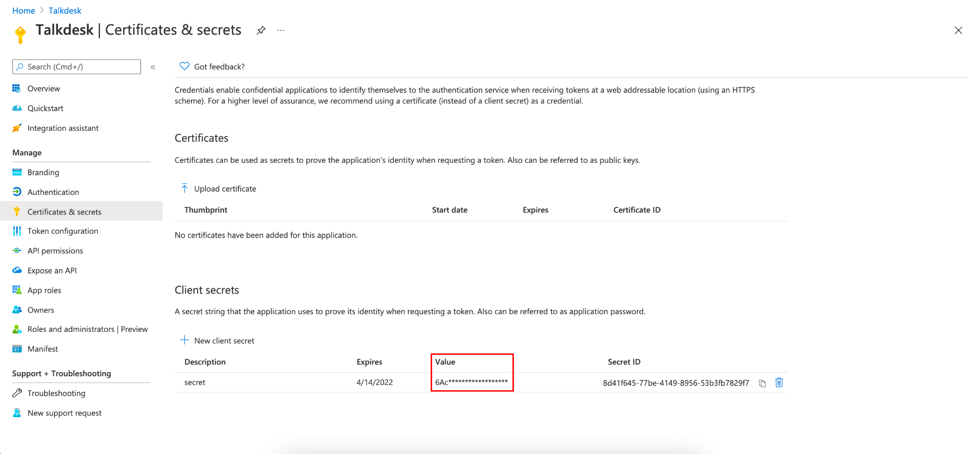Viewport: 980px width, 454px height.
Task: Click the Start date column header
Action: tap(450, 210)
